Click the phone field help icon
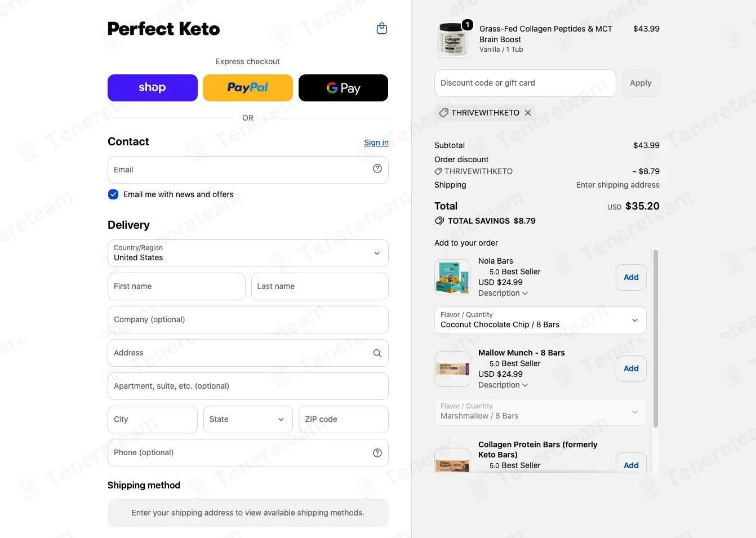 (377, 453)
